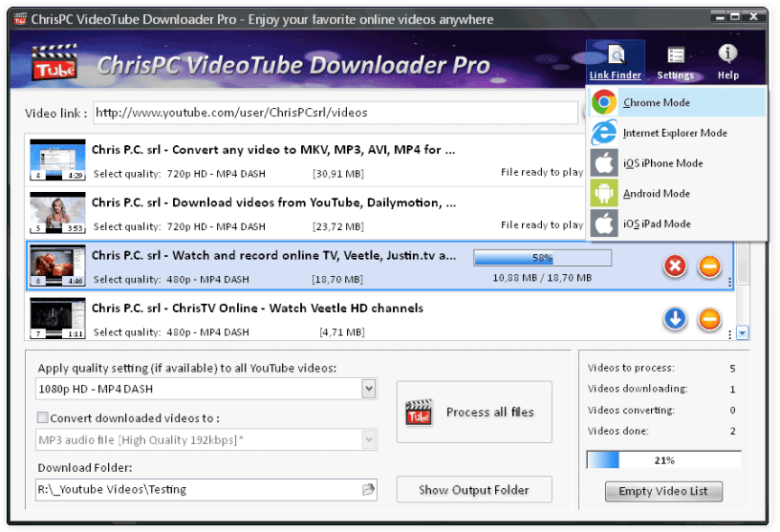Select Chrome Mode

tap(677, 102)
